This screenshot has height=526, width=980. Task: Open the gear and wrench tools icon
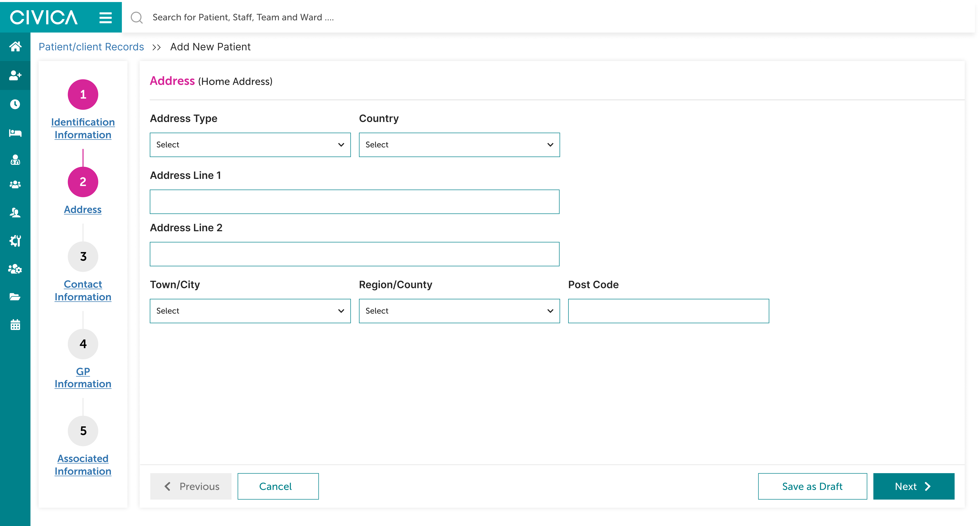click(x=15, y=241)
